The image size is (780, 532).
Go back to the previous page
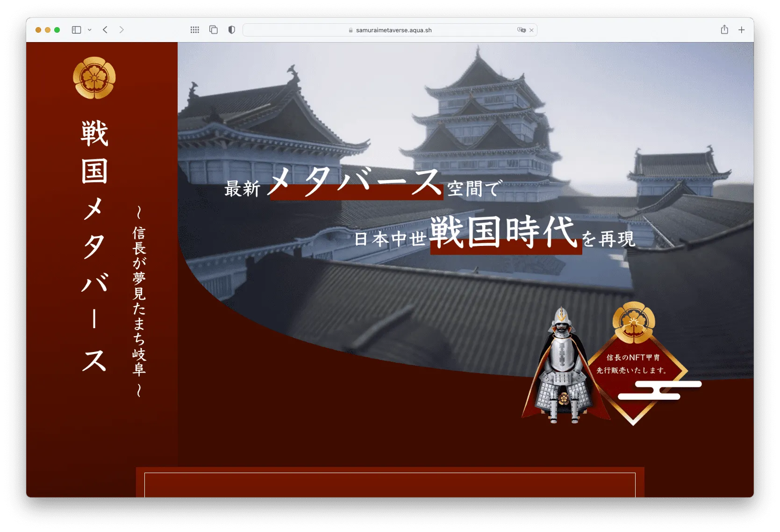(105, 30)
